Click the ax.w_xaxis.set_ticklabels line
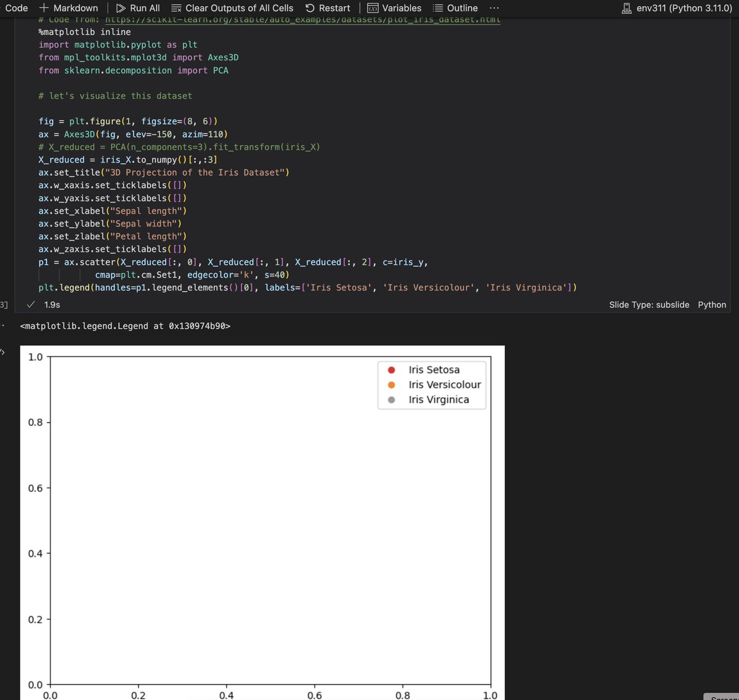 tap(113, 185)
